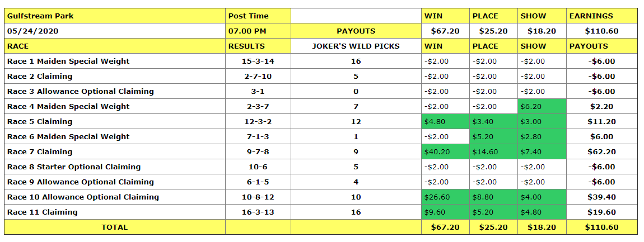Select the $62.20 payout for Race 7
This screenshot has height=242, width=644.
[x=600, y=152]
